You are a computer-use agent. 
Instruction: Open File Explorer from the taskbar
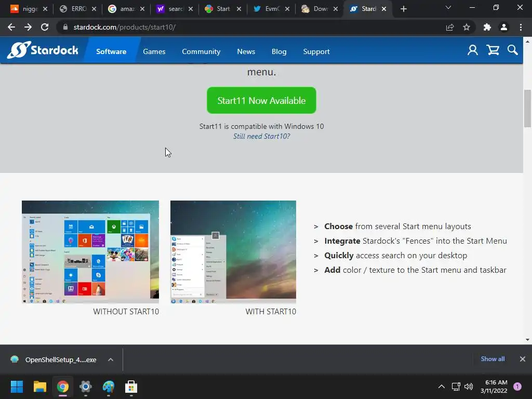click(39, 387)
